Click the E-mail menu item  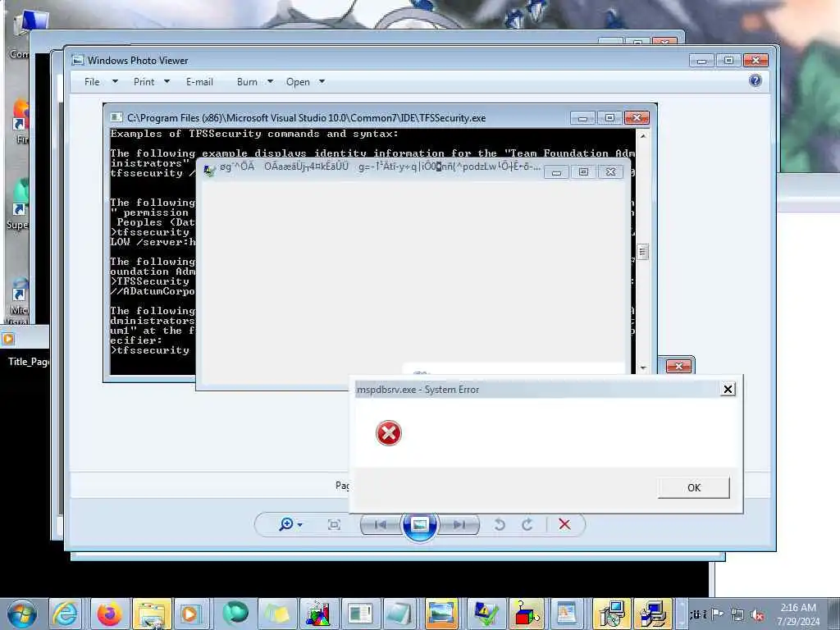coord(199,82)
